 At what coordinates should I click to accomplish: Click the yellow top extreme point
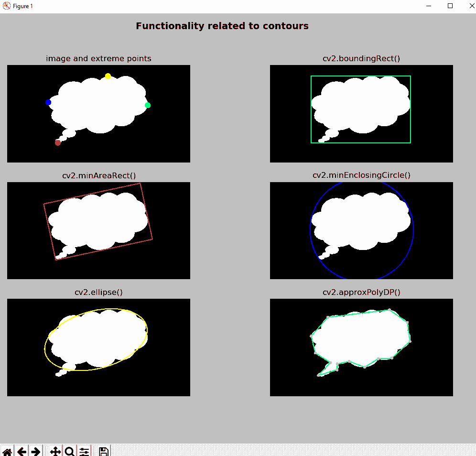pos(108,76)
